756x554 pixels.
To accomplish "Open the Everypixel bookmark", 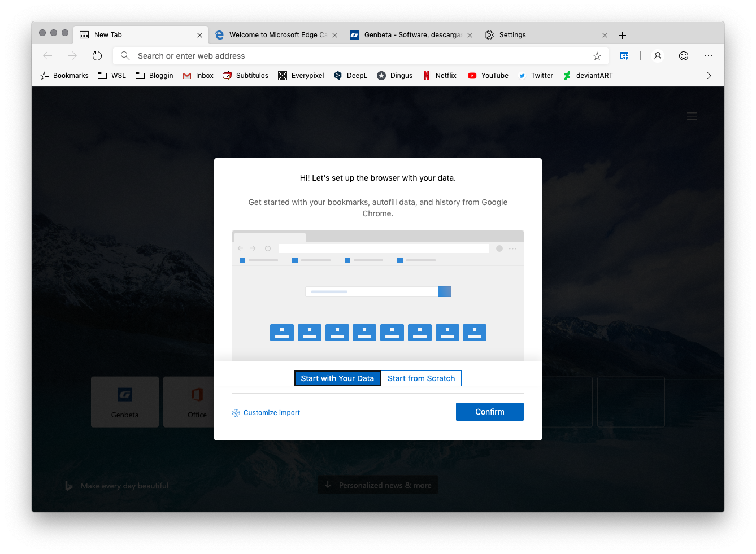I will (301, 76).
